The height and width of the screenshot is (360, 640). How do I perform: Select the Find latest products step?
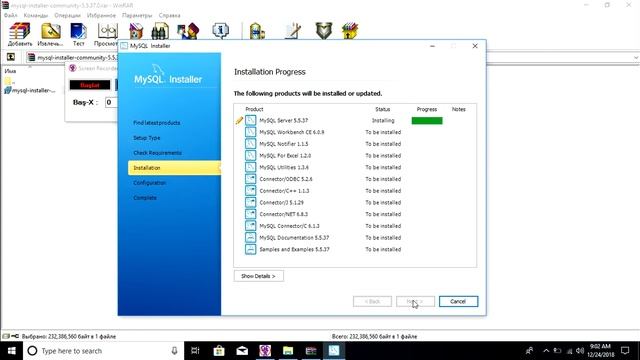157,122
